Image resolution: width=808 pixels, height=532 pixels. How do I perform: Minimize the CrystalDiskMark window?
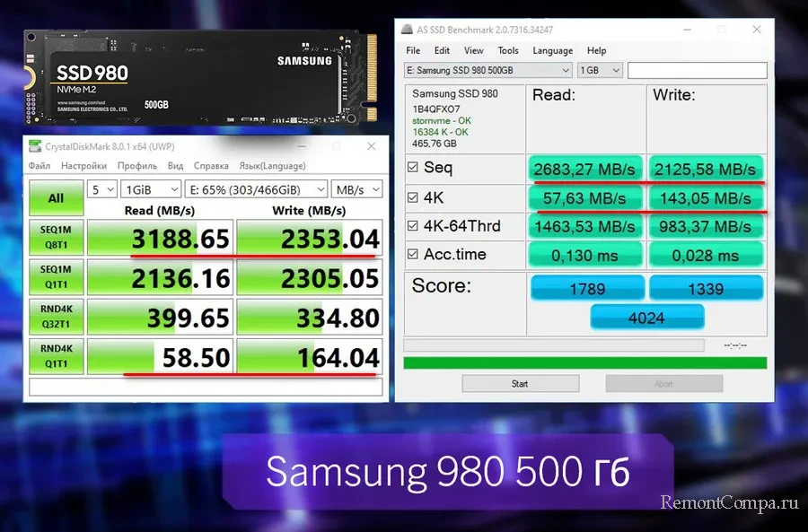[x=302, y=146]
